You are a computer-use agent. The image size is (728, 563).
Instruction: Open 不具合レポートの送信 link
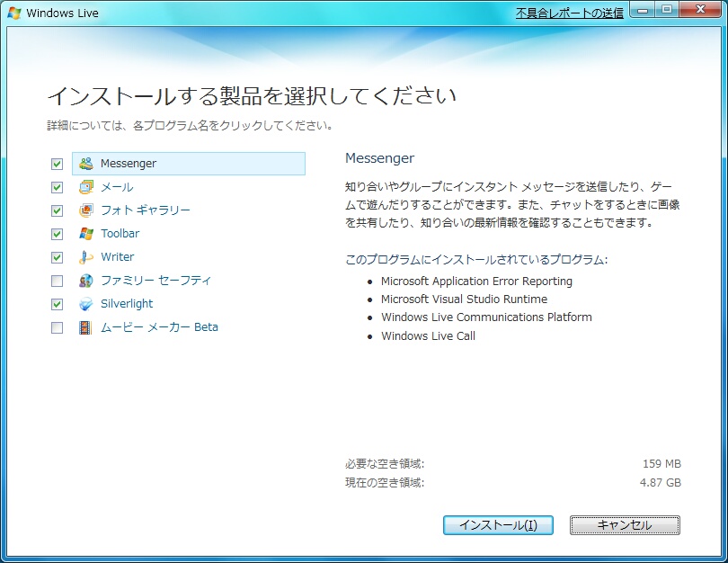click(x=570, y=13)
